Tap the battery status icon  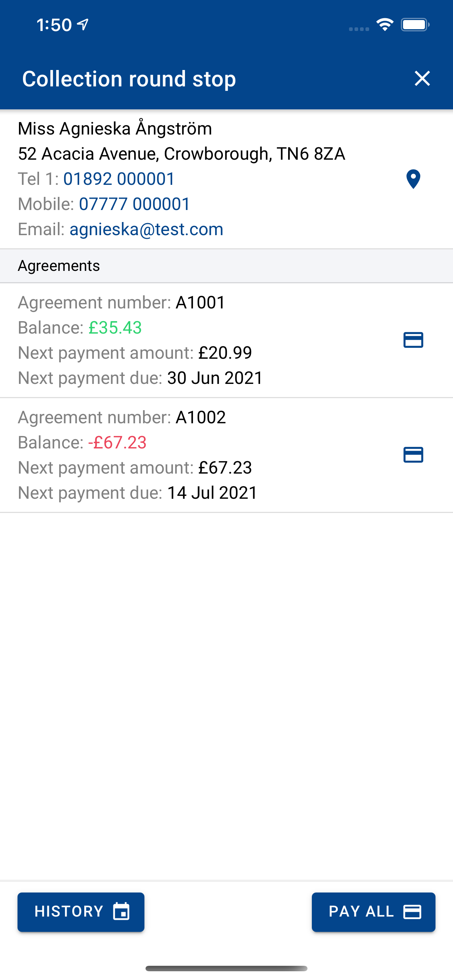[415, 25]
